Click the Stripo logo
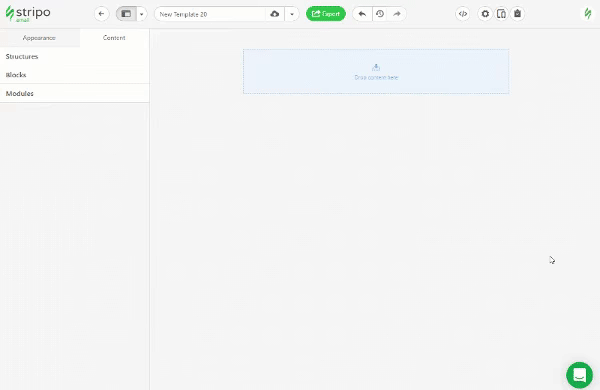 [x=28, y=14]
